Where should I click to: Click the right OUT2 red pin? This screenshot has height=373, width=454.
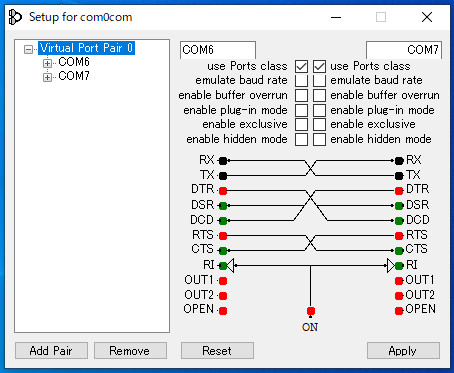point(399,296)
